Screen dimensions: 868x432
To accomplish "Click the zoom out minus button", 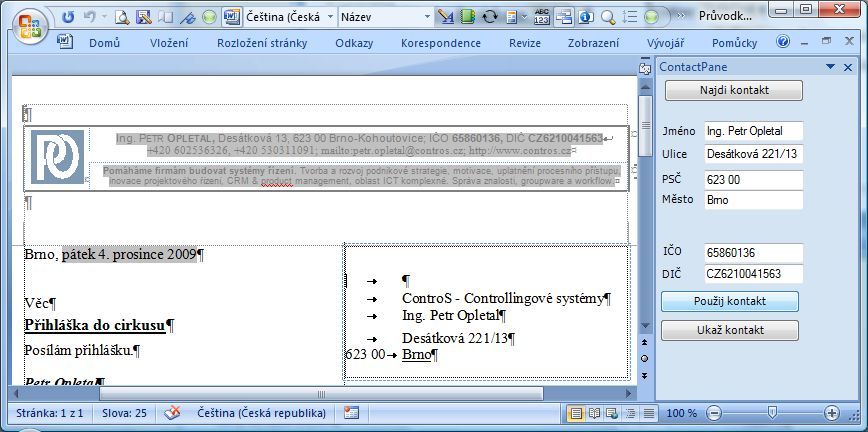I will 714,413.
